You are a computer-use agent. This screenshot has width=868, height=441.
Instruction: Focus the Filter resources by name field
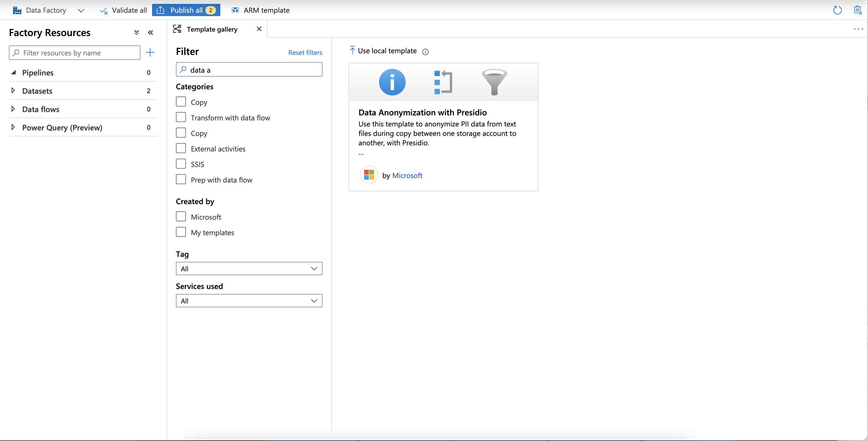pos(74,52)
